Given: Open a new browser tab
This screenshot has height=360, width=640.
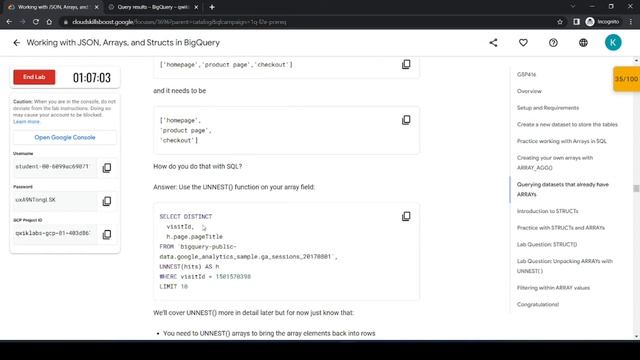Looking at the screenshot, I should (x=212, y=7).
